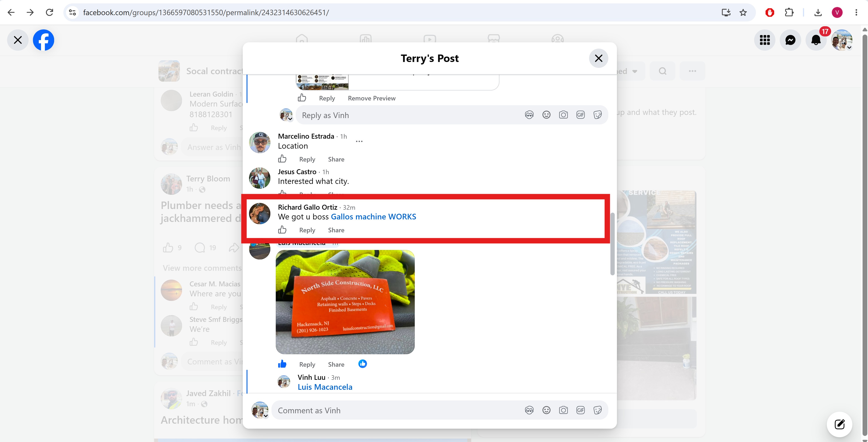This screenshot has height=442, width=868.
Task: Open Facebook menu grid icon
Action: (765, 40)
